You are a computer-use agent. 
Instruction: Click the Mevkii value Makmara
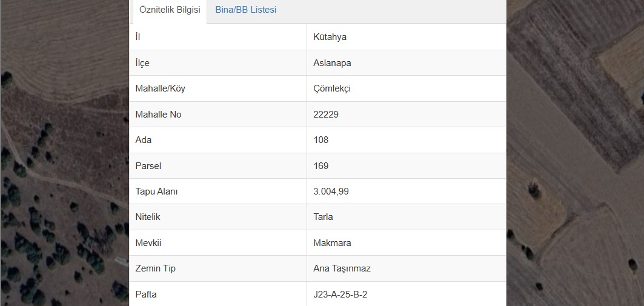coord(332,243)
